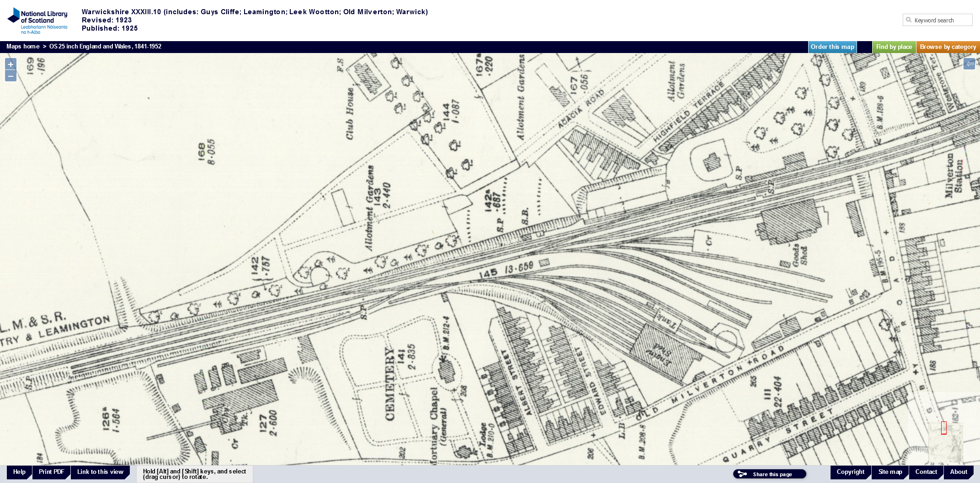Click the Print PDF button
Screen dimensions: 980x483
coord(51,472)
